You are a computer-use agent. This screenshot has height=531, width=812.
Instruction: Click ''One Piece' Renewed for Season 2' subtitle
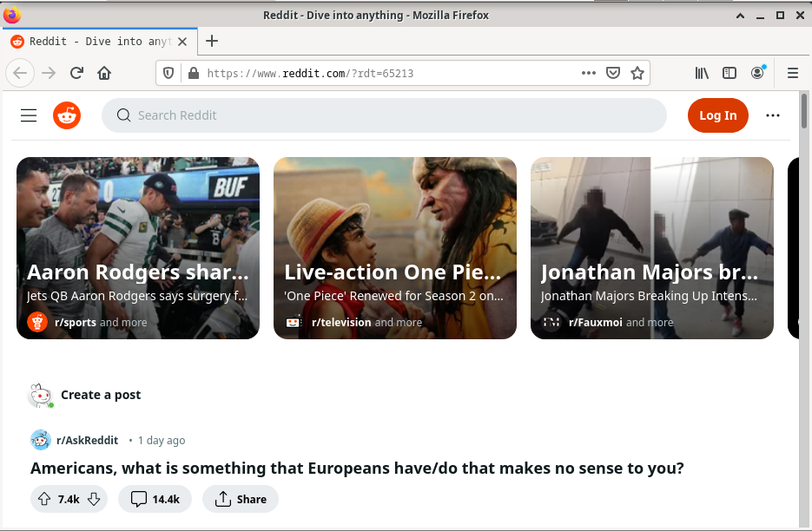click(x=393, y=296)
